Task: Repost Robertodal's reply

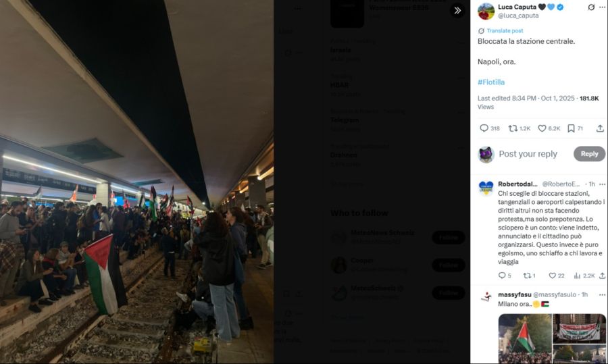Action: [529, 276]
